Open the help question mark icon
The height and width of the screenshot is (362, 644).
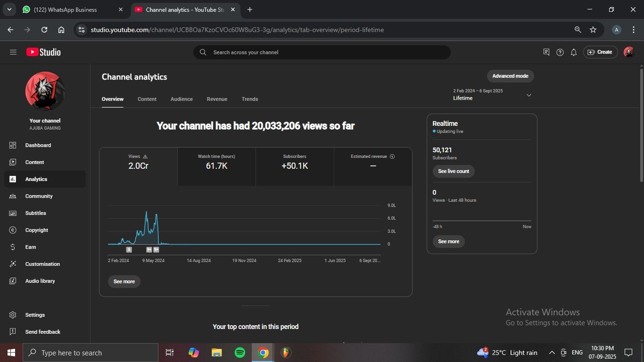pos(560,52)
